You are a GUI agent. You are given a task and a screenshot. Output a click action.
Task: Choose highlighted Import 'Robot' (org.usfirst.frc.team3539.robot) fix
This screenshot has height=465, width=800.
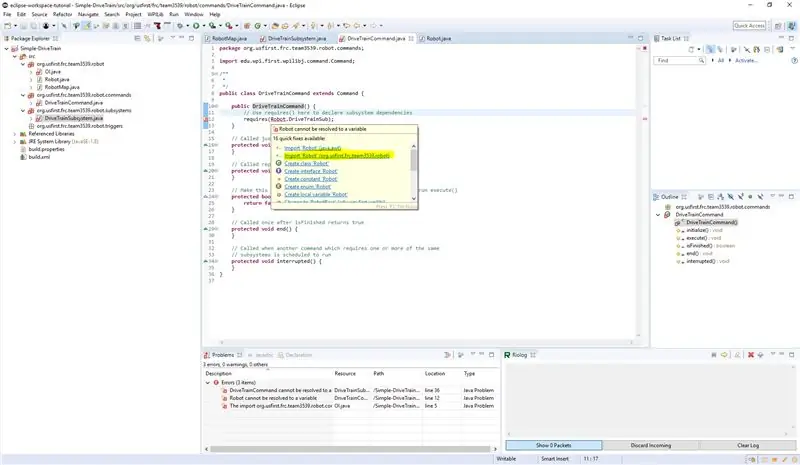(337, 156)
